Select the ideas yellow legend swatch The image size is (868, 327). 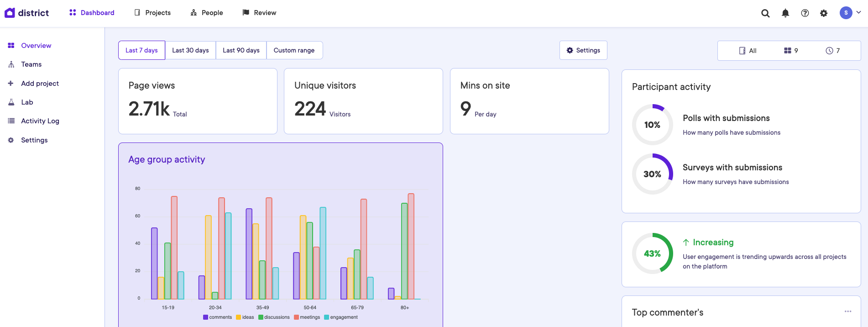point(239,317)
